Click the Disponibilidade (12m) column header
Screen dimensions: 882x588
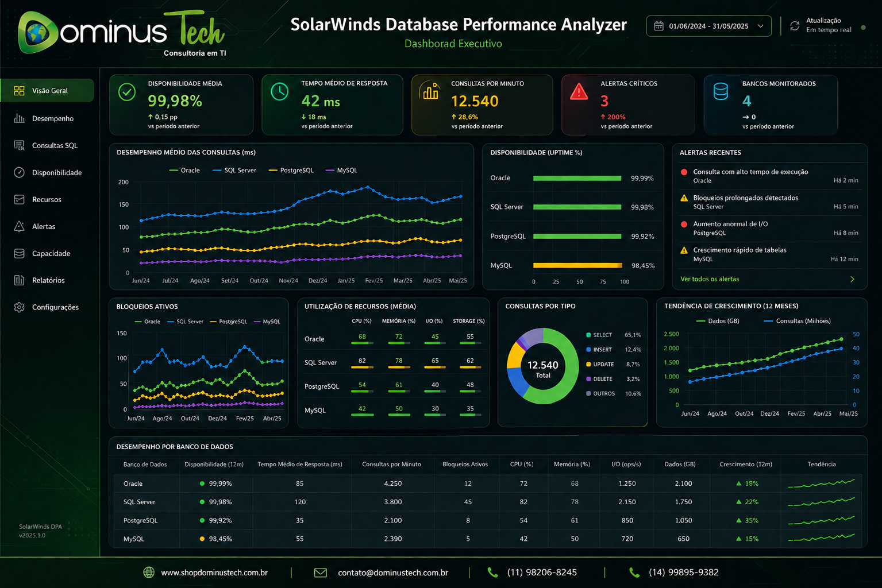[x=214, y=464]
